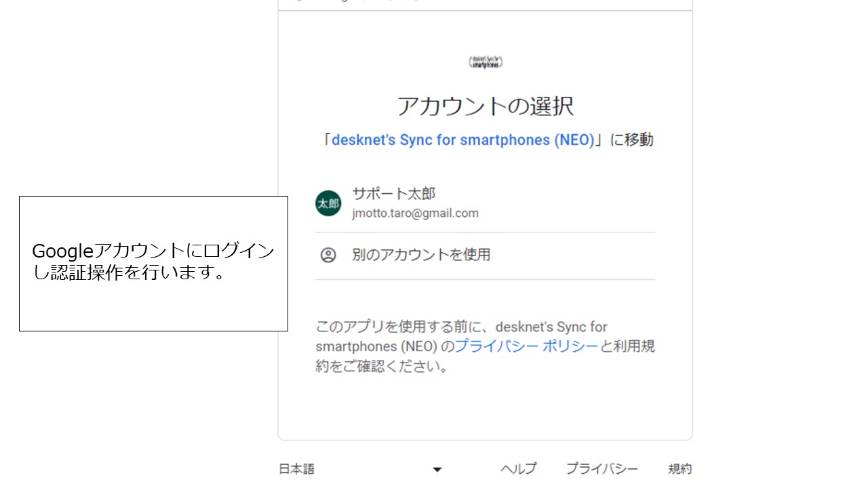Open 規約 in the footer
Screen dimensions: 868x488
[680, 469]
